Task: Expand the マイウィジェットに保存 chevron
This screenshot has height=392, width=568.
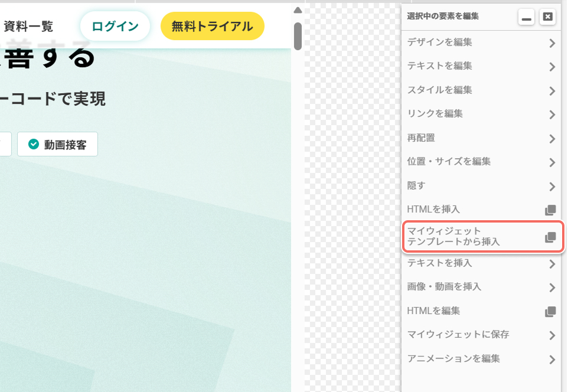Action: (552, 335)
